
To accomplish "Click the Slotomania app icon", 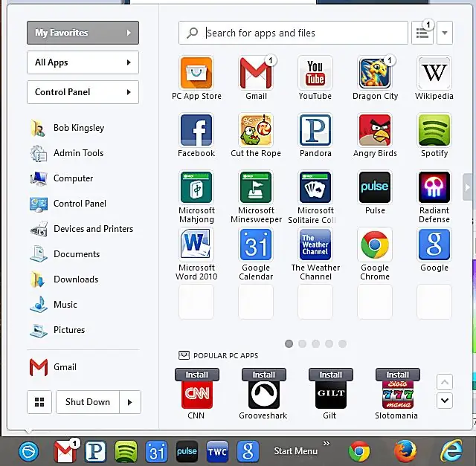I will pos(398,395).
